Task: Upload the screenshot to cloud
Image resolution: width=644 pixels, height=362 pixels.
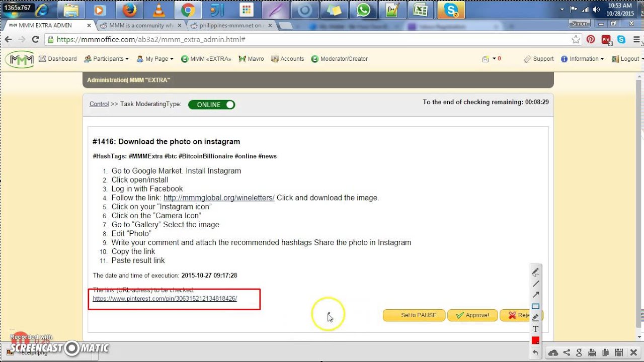Action: [553, 352]
